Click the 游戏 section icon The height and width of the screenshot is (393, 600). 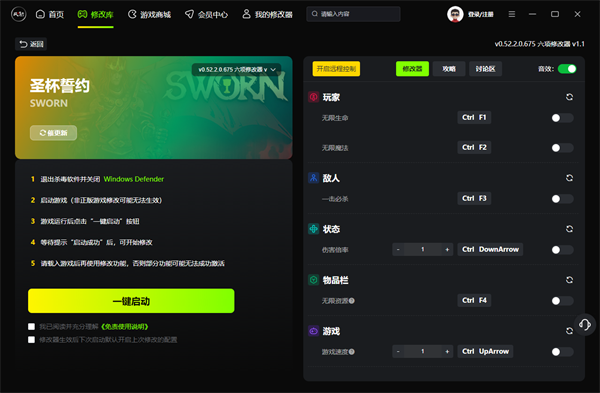click(313, 331)
